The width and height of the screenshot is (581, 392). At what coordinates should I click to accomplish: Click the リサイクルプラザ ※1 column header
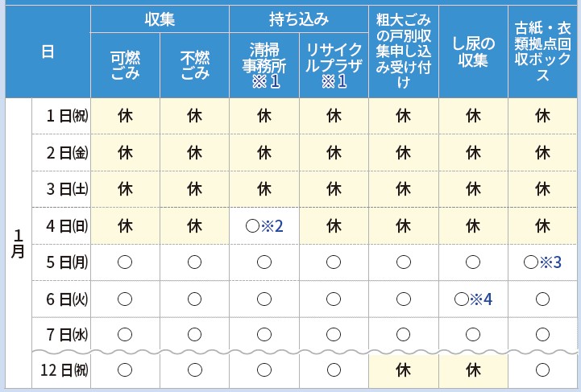point(333,64)
